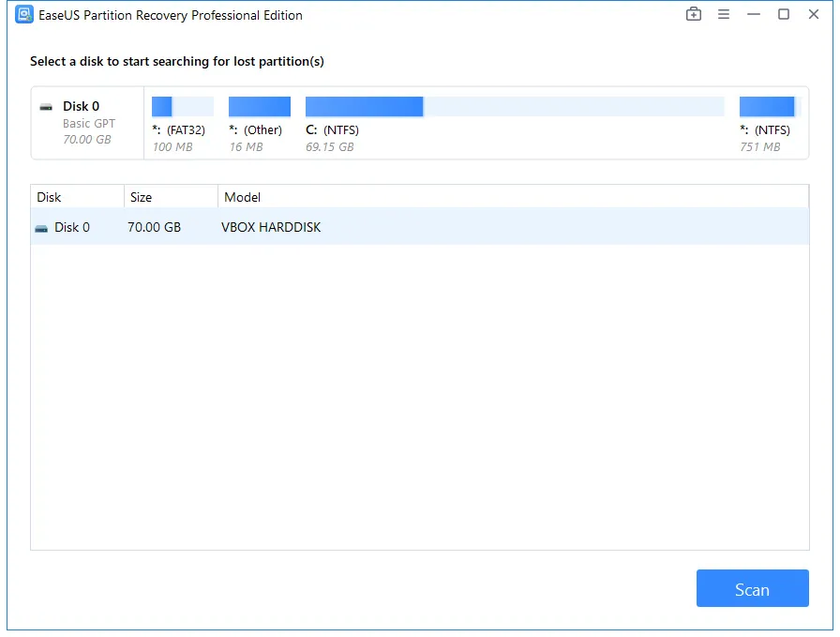The image size is (840, 637).
Task: Minimize the Partition Recovery window
Action: click(x=754, y=14)
